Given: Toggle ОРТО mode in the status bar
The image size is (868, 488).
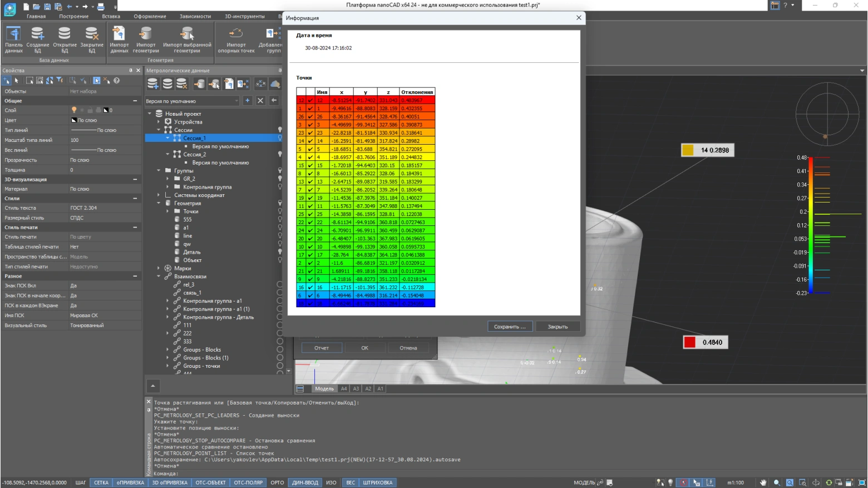Looking at the screenshot, I should click(277, 482).
